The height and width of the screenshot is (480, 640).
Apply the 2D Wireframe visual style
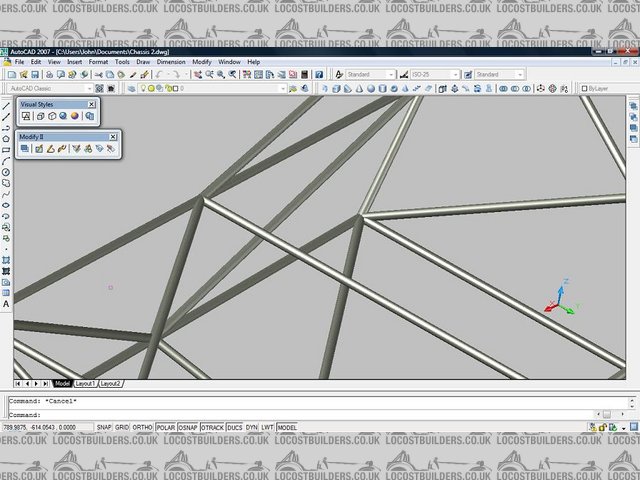click(x=26, y=116)
